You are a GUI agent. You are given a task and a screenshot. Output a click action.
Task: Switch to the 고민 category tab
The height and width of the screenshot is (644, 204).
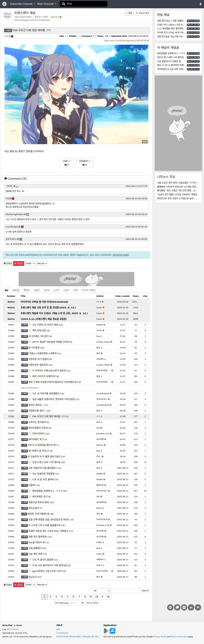[56, 290]
